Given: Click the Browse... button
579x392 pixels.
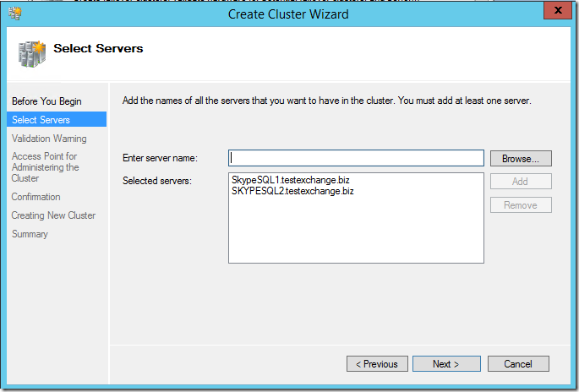Looking at the screenshot, I should click(521, 158).
